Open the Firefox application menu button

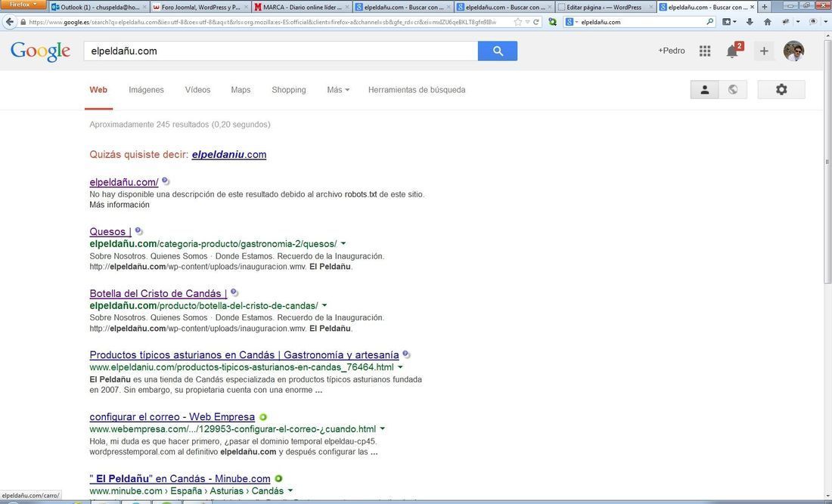pyautogui.click(x=23, y=5)
